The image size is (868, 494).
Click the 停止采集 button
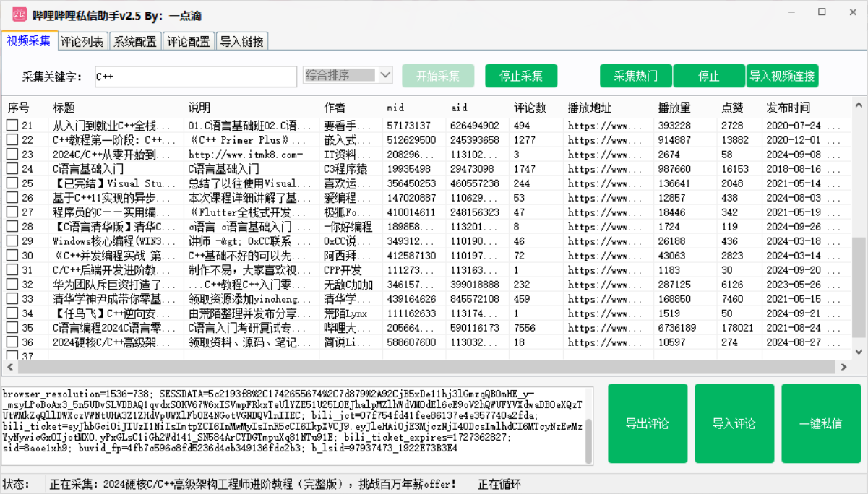(x=521, y=76)
